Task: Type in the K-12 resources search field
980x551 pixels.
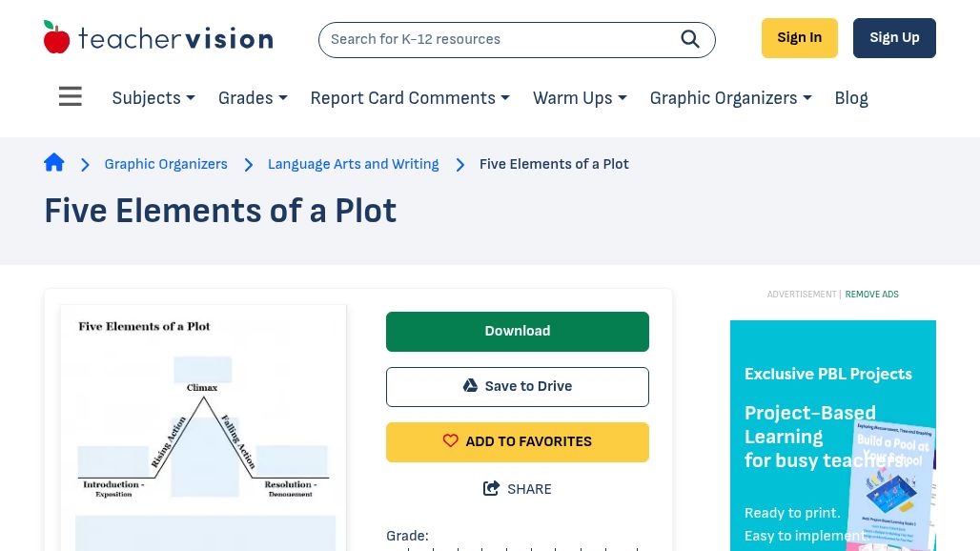Action: tap(496, 39)
